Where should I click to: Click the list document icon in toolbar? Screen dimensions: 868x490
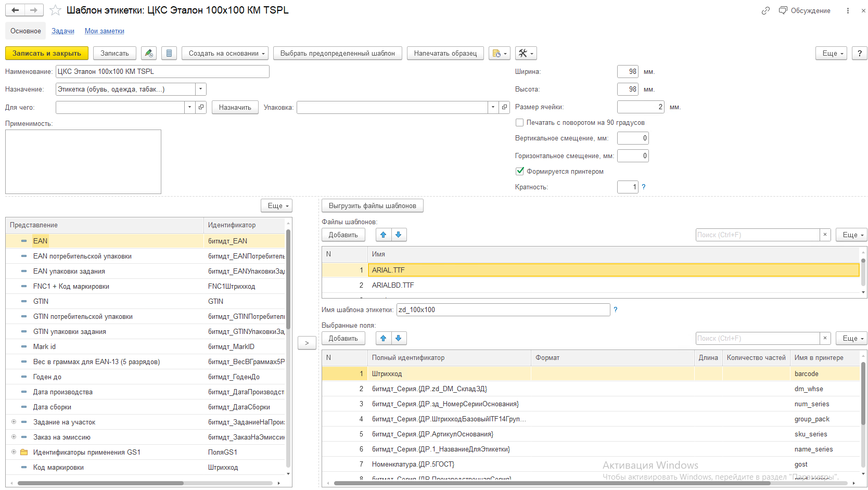pos(169,53)
